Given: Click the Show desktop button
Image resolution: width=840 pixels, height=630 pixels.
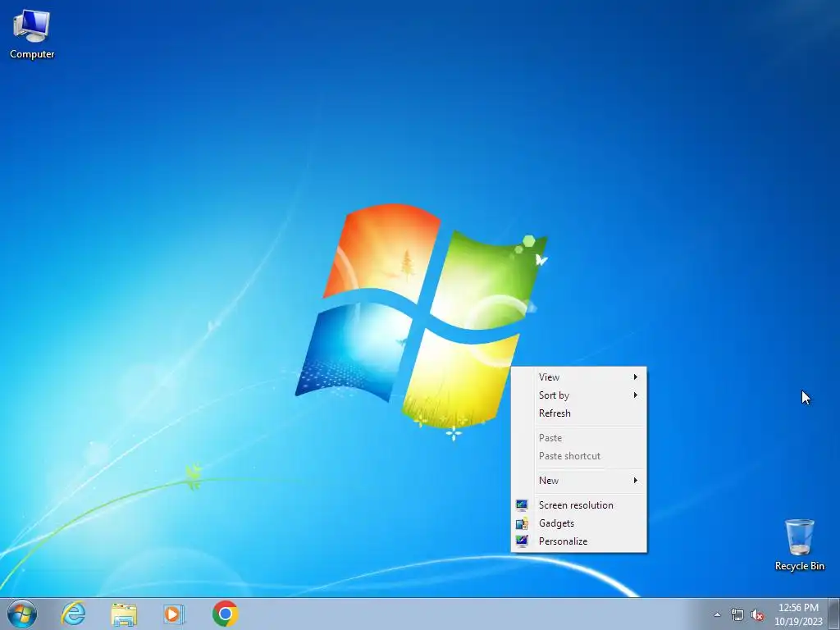Looking at the screenshot, I should [x=834, y=614].
